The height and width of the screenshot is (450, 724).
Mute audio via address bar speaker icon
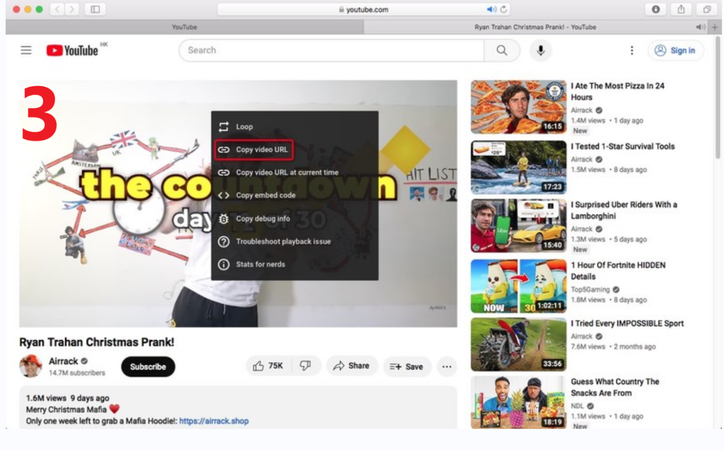[x=491, y=9]
